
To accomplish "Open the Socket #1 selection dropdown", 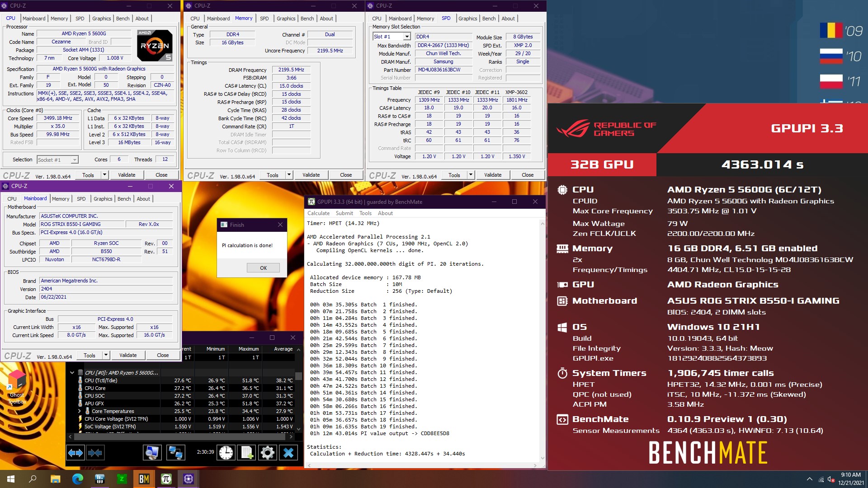I will pyautogui.click(x=75, y=160).
